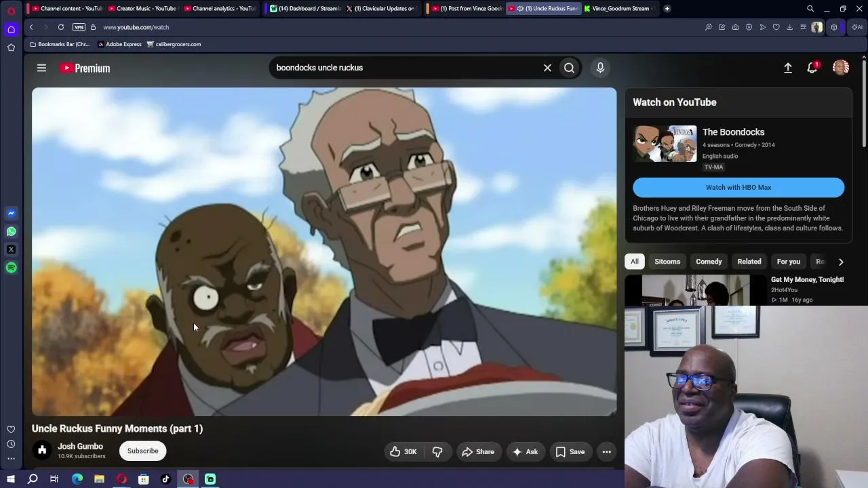Select the All filter chip
The image size is (868, 488).
635,262
